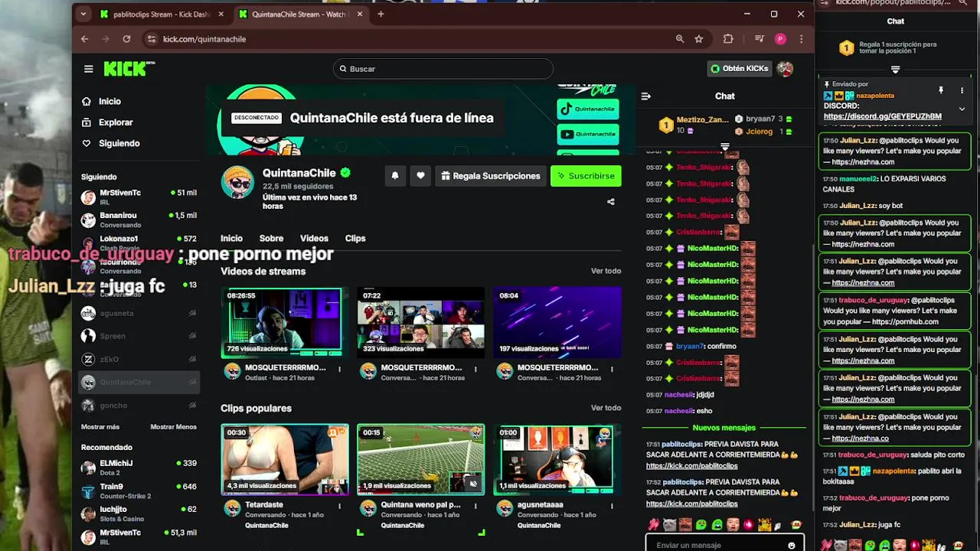This screenshot has height=551, width=980.
Task: Expand the chat leaderboard chevron
Action: click(725, 147)
